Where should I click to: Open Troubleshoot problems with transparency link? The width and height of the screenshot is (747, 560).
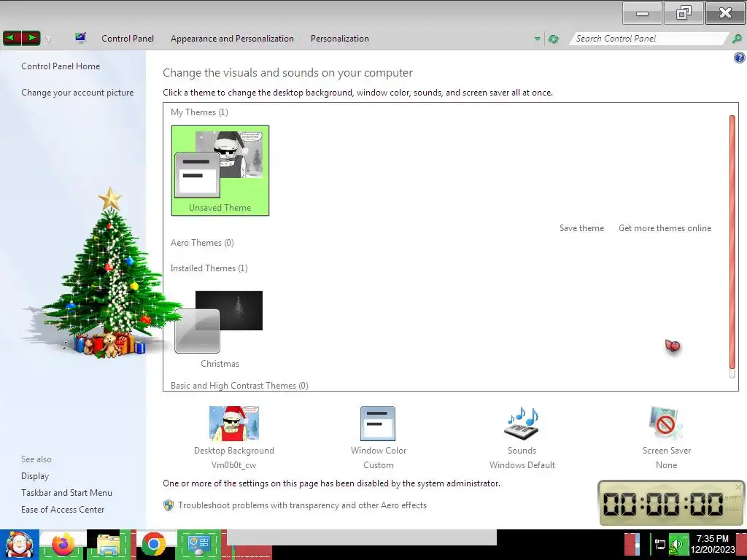point(302,505)
